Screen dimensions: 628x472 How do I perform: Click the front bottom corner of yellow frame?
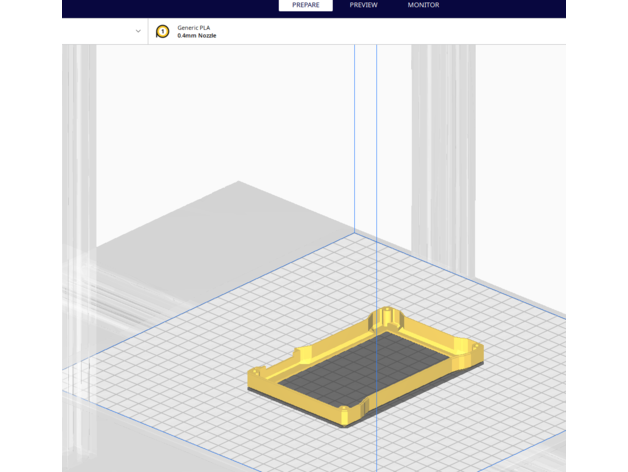[x=346, y=416]
